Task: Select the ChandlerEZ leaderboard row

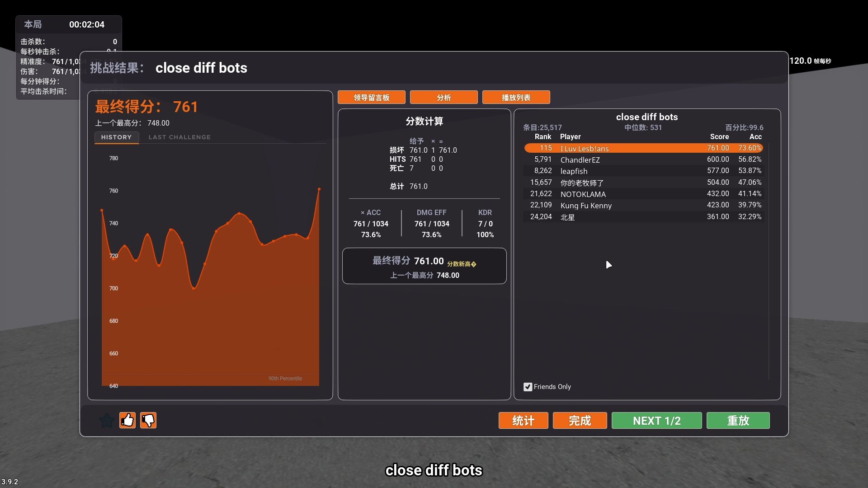Action: pyautogui.click(x=644, y=160)
